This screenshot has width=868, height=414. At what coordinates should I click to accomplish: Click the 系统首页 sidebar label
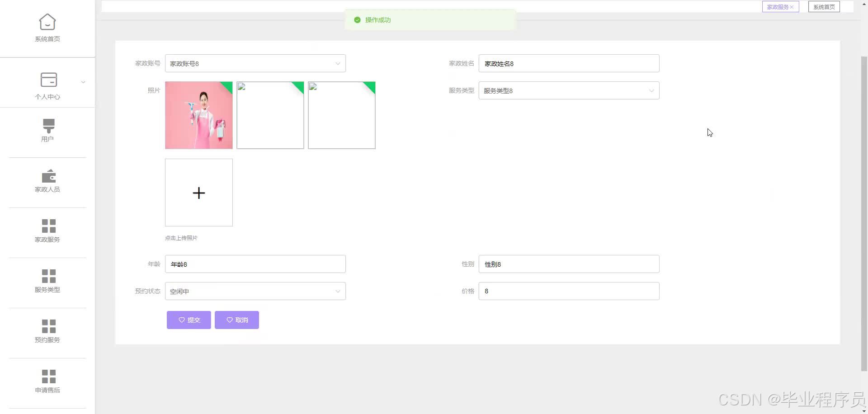pos(47,39)
